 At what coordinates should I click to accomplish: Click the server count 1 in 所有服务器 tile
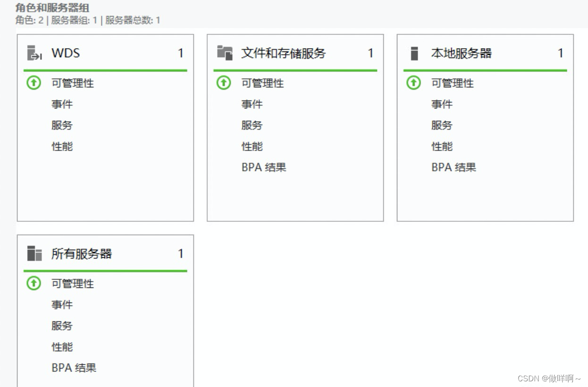[181, 254]
